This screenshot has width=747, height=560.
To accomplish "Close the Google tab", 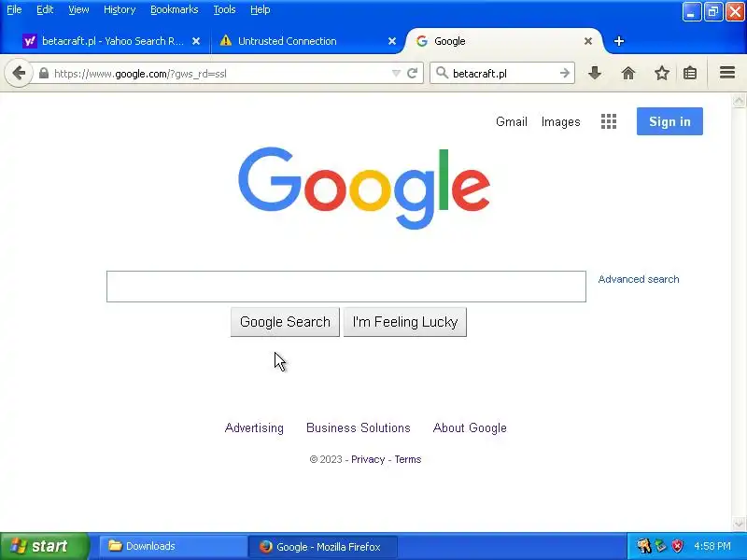I will (x=588, y=41).
